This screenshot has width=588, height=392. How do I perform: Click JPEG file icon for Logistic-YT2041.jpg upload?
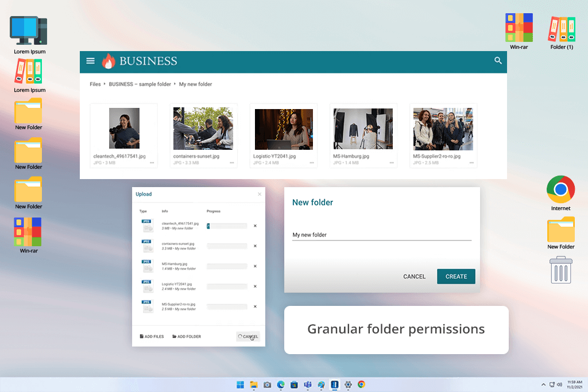point(148,286)
